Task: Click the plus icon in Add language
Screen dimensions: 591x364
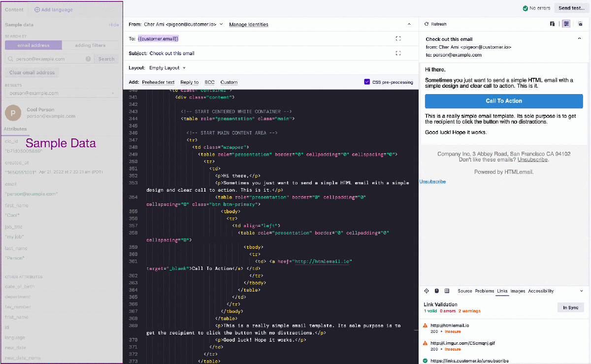Action: (37, 9)
